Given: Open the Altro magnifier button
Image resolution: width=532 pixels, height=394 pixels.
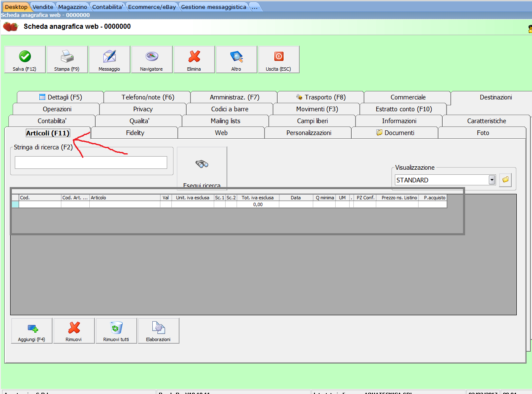Looking at the screenshot, I should [x=237, y=60].
